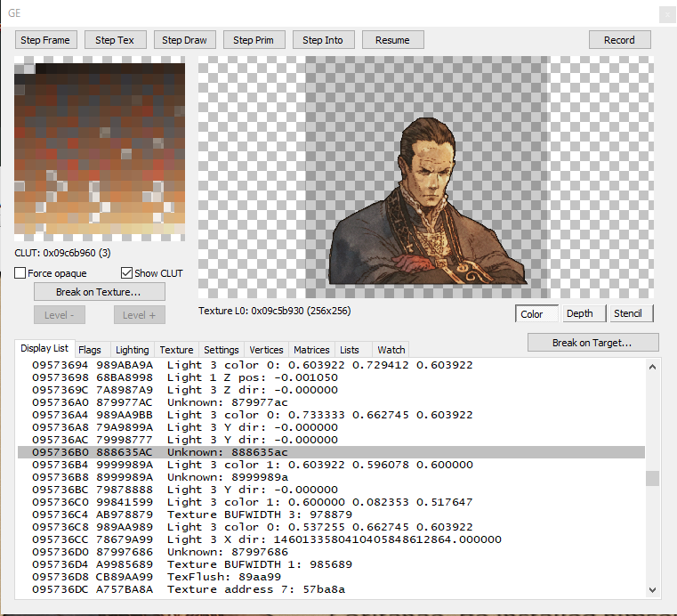Switch to the Depth buffer view
Image resolution: width=677 pixels, height=616 pixels.
click(x=584, y=313)
